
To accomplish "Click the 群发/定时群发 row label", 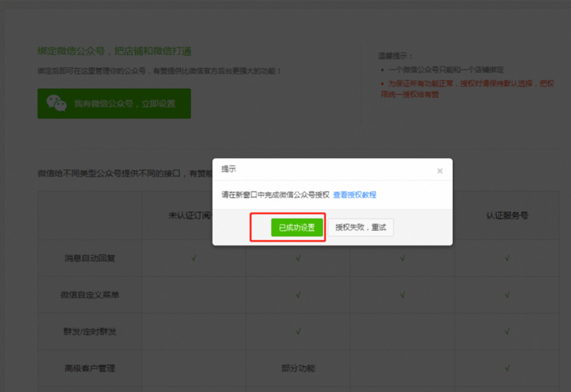I will coord(90,332).
